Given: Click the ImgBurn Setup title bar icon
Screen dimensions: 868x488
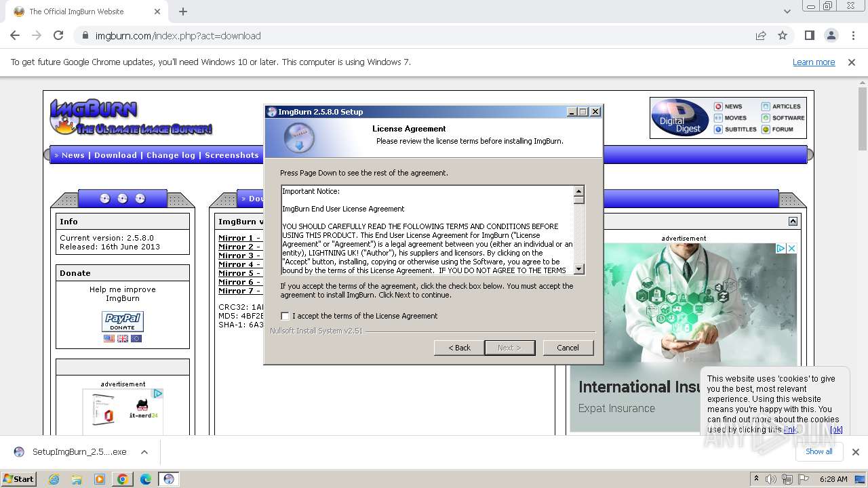Looking at the screenshot, I should tap(272, 112).
